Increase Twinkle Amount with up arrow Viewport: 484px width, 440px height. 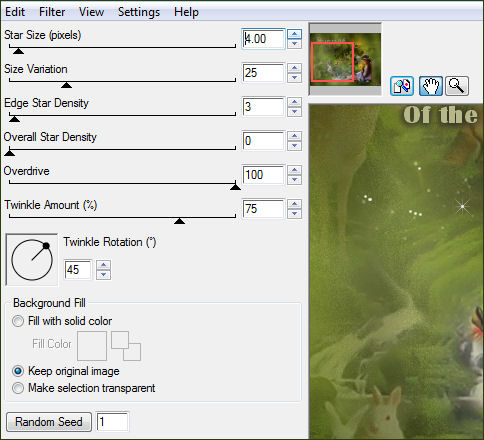pos(294,204)
